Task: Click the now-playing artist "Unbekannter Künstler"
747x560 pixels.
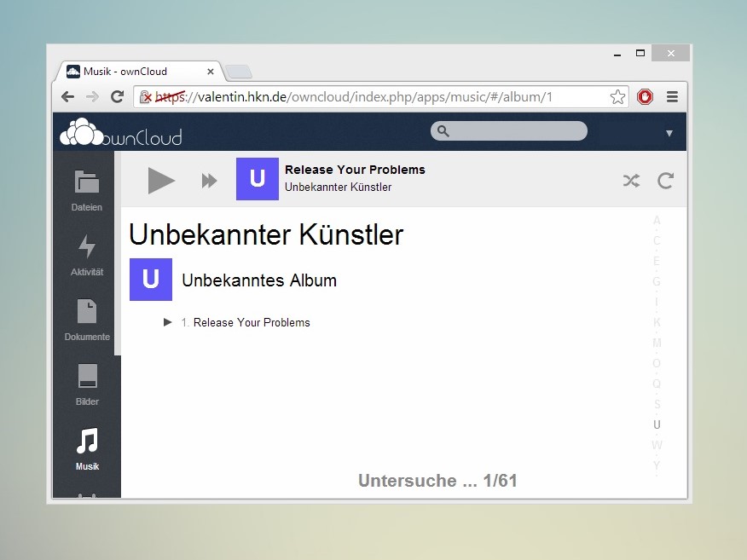Action: point(339,188)
